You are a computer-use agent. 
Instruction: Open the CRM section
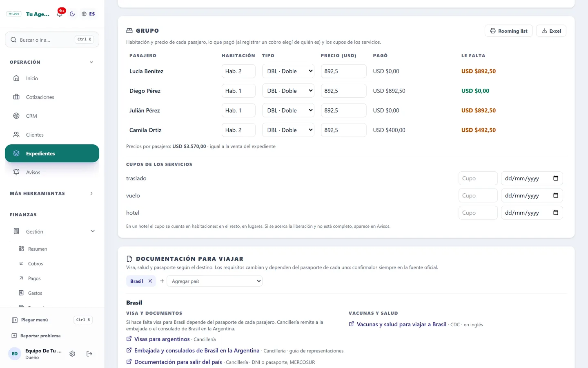coord(52,116)
